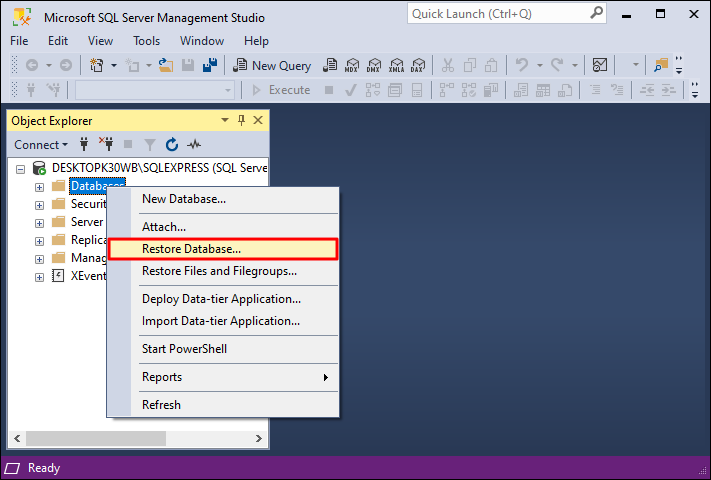Viewport: 711px width, 480px height.
Task: Select Deploy Data-tier Application...
Action: pyautogui.click(x=223, y=299)
